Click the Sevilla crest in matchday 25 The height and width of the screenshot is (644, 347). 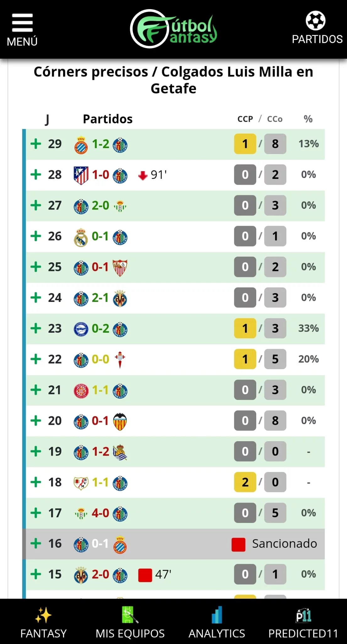click(120, 268)
